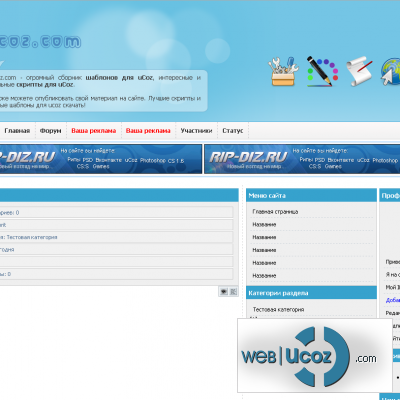400x400 pixels.
Task: Open the Статус menu item
Action: 233,131
